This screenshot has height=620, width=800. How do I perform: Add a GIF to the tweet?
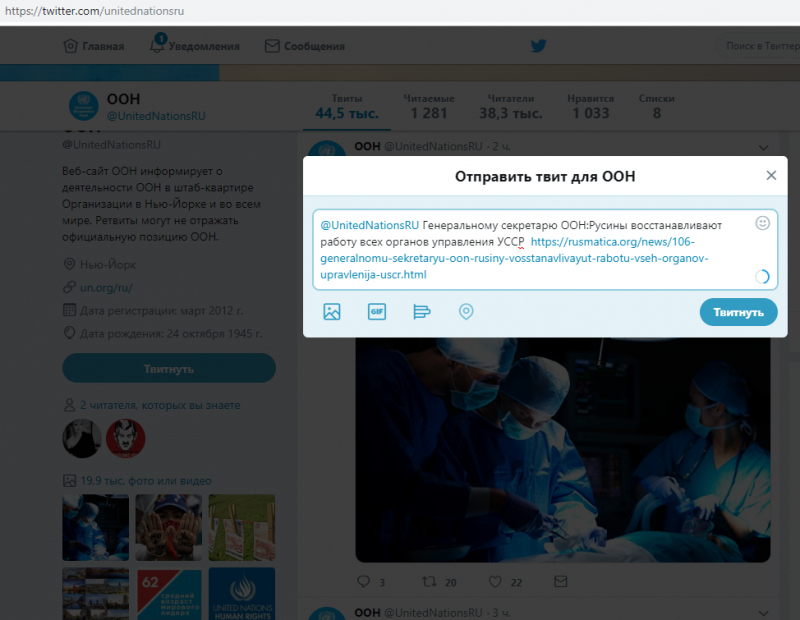(x=377, y=311)
